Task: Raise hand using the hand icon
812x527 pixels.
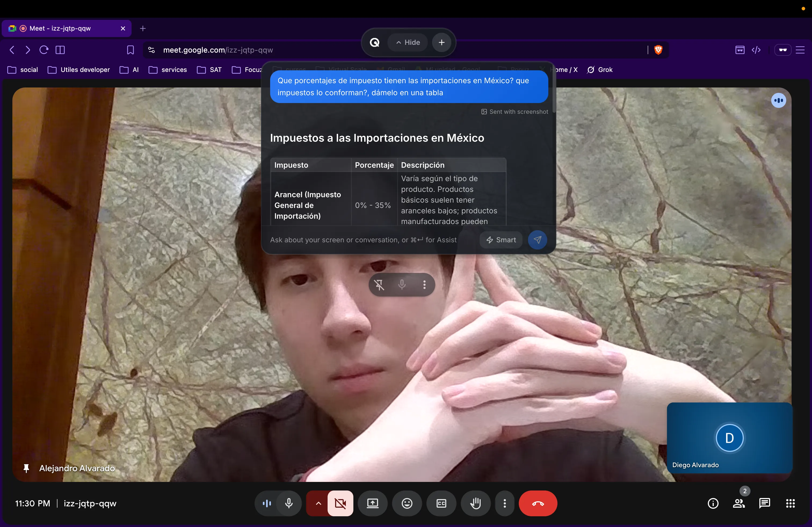Action: coord(475,503)
